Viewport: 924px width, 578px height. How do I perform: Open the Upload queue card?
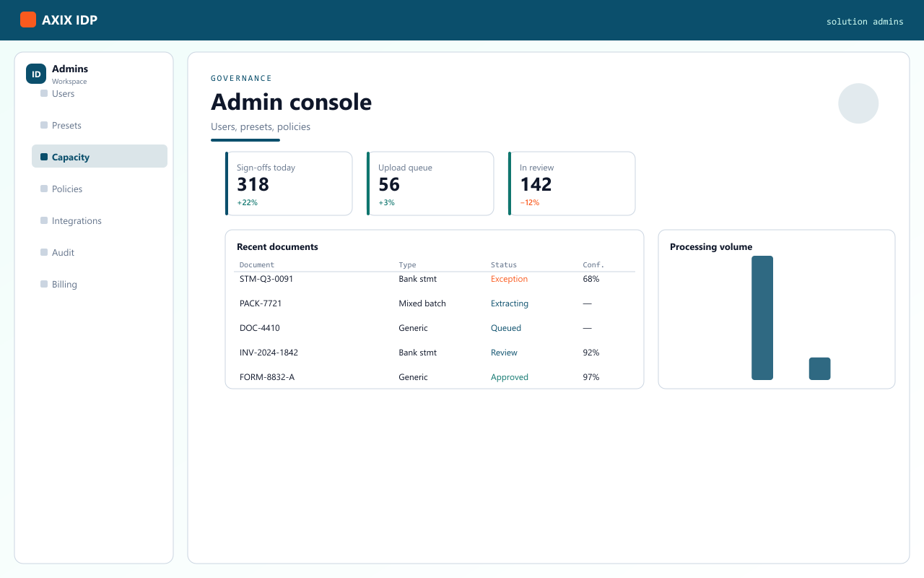pos(430,184)
